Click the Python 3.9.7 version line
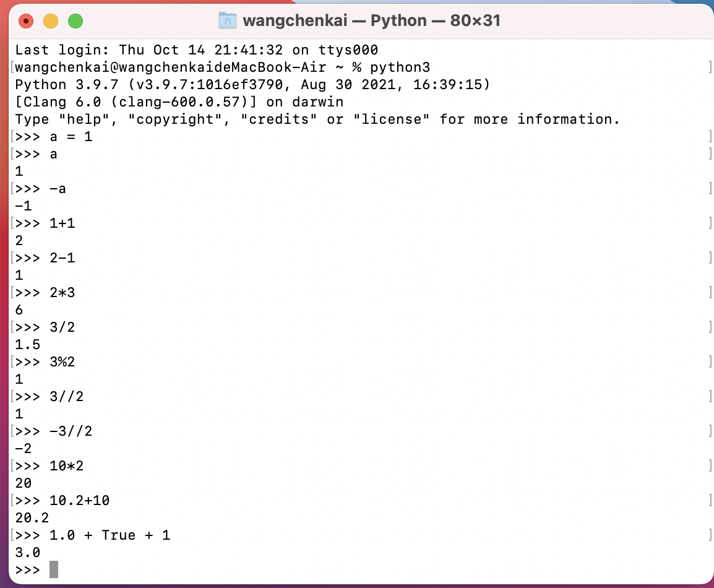714x588 pixels. point(252,85)
